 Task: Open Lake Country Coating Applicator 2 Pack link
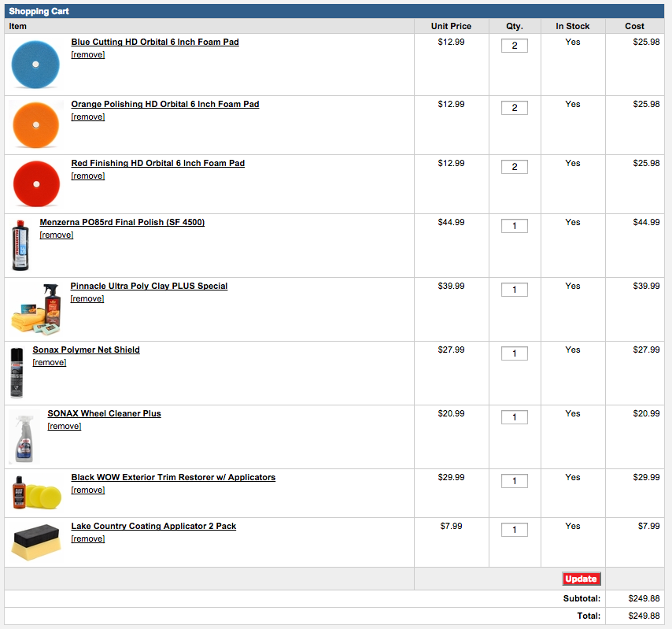[x=153, y=527]
